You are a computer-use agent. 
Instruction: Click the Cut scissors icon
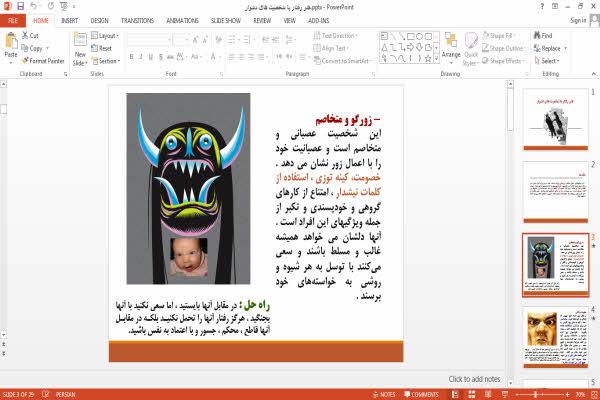click(25, 35)
